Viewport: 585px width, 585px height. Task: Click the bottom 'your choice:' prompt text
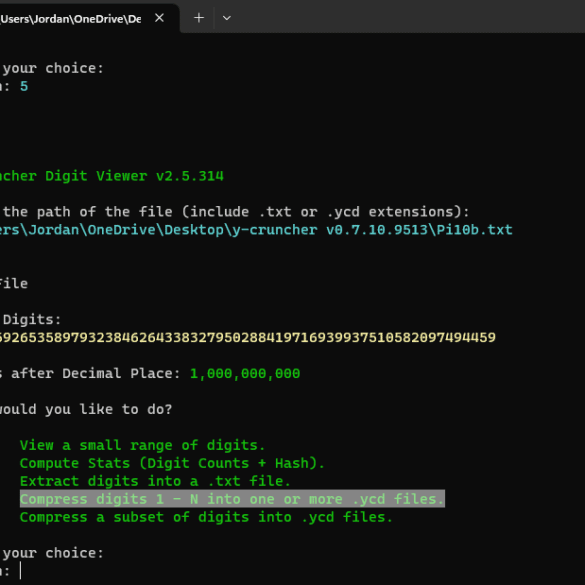coord(53,553)
